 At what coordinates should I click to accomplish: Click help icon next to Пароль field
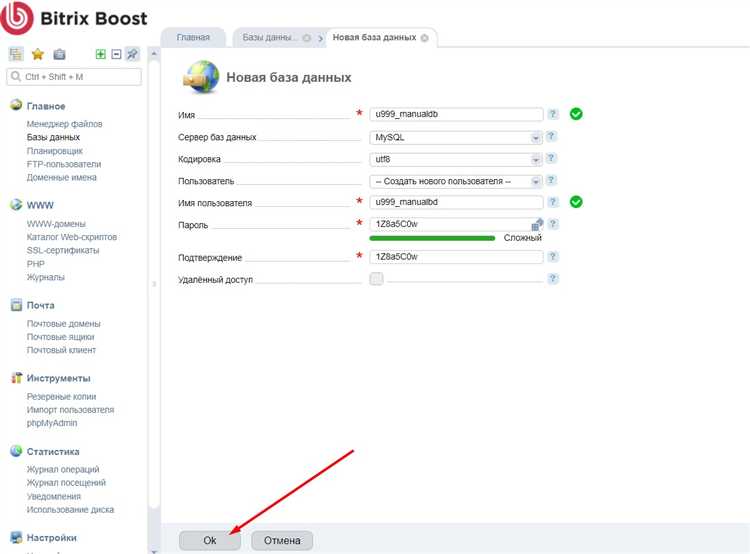(x=553, y=224)
